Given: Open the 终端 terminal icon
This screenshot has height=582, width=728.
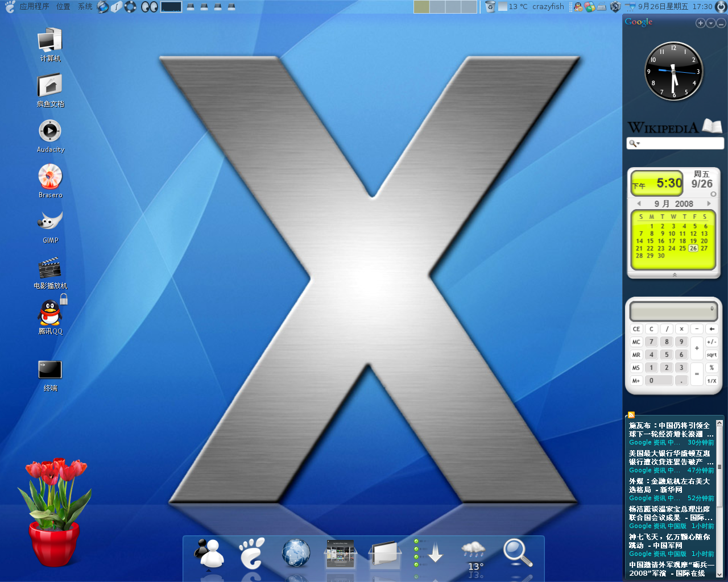Looking at the screenshot, I should (50, 375).
